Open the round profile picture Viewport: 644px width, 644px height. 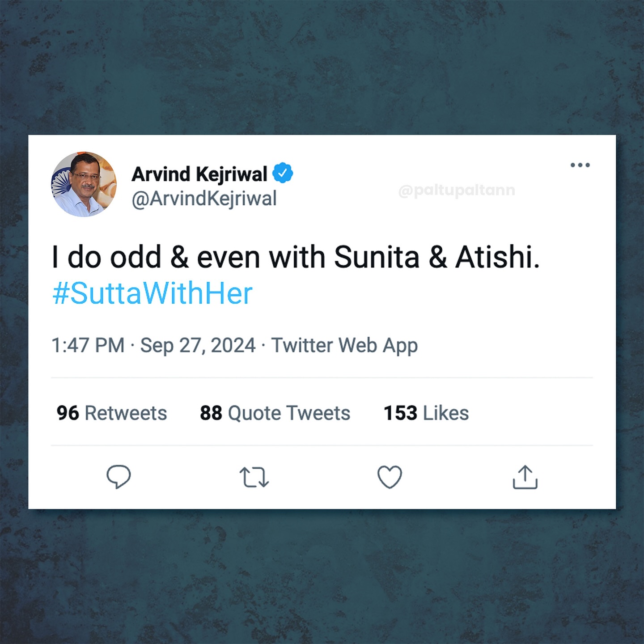click(x=84, y=184)
